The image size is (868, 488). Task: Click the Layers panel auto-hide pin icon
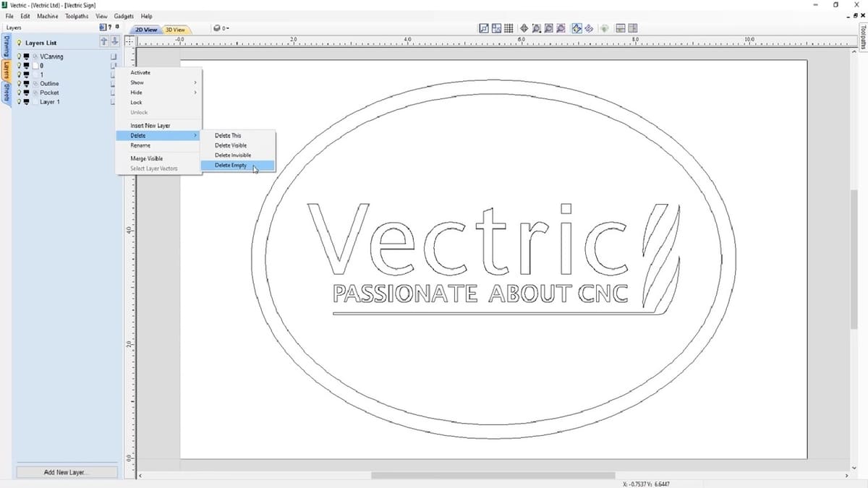coord(117,27)
